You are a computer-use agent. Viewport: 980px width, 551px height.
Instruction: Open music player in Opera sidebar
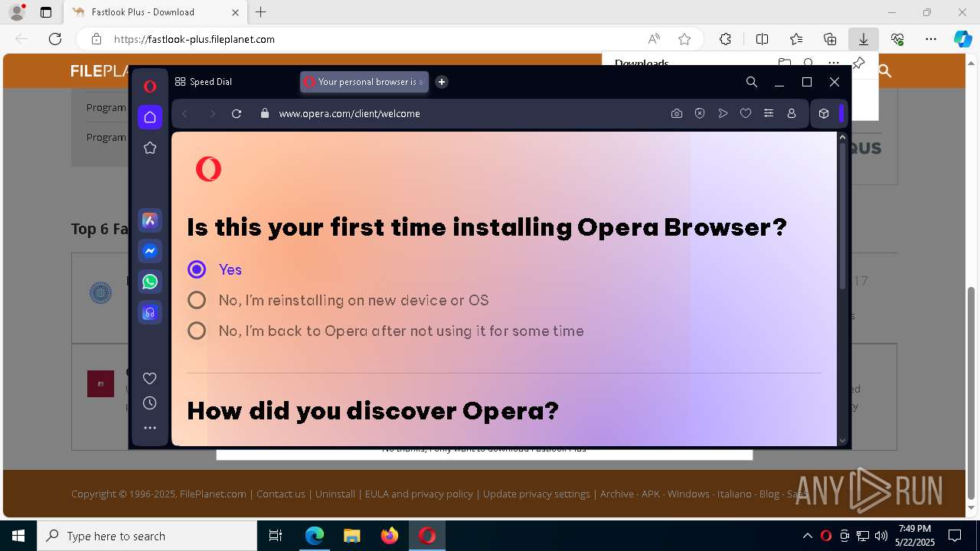pyautogui.click(x=150, y=312)
